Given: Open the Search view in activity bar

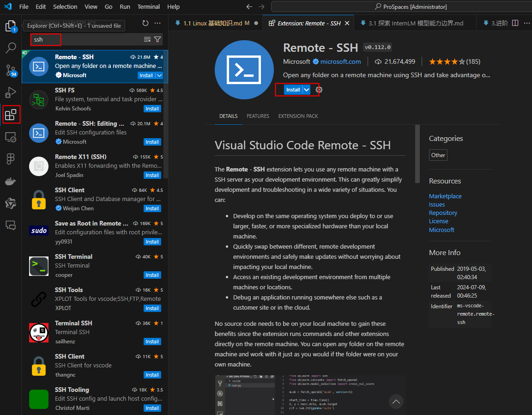Looking at the screenshot, I should coord(11,48).
